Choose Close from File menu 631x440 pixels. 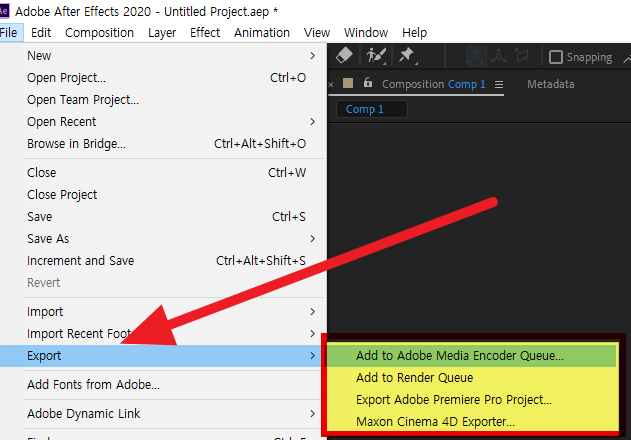click(x=163, y=173)
